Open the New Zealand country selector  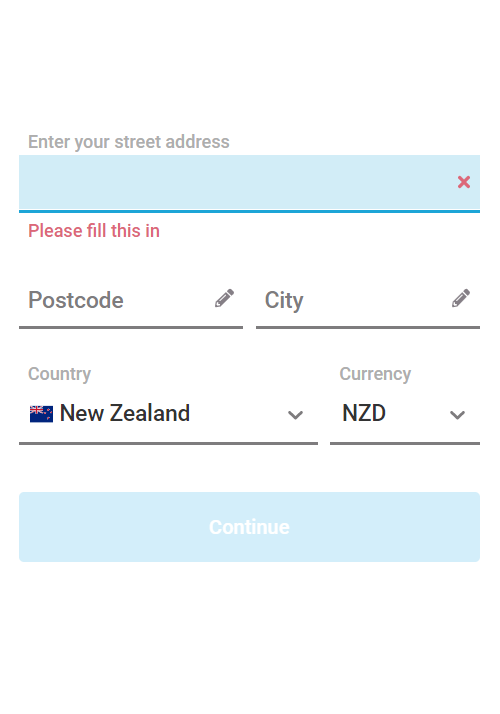coord(168,413)
